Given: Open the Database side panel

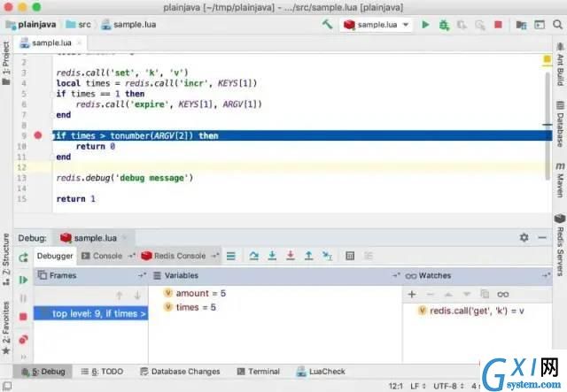Looking at the screenshot, I should 560,124.
